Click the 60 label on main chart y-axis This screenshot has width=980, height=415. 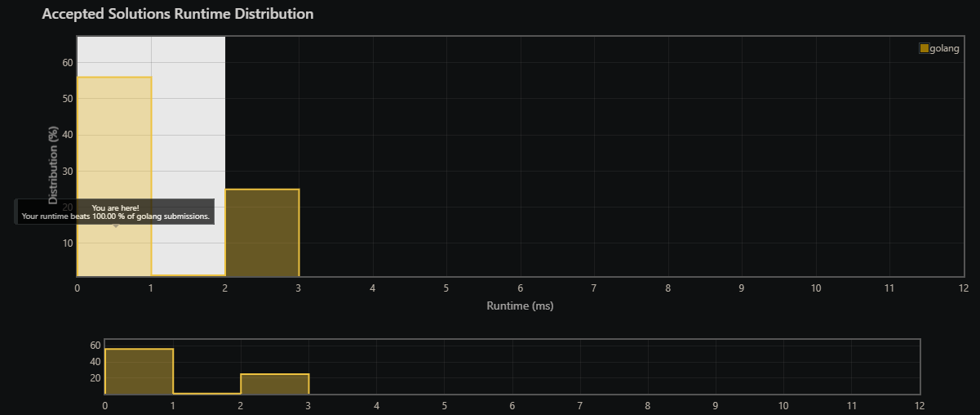68,63
